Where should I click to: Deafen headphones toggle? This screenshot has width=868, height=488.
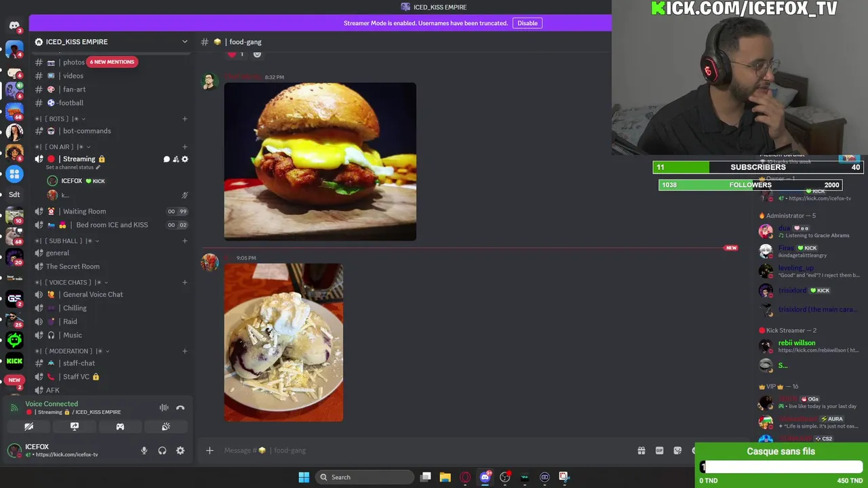coord(162,451)
